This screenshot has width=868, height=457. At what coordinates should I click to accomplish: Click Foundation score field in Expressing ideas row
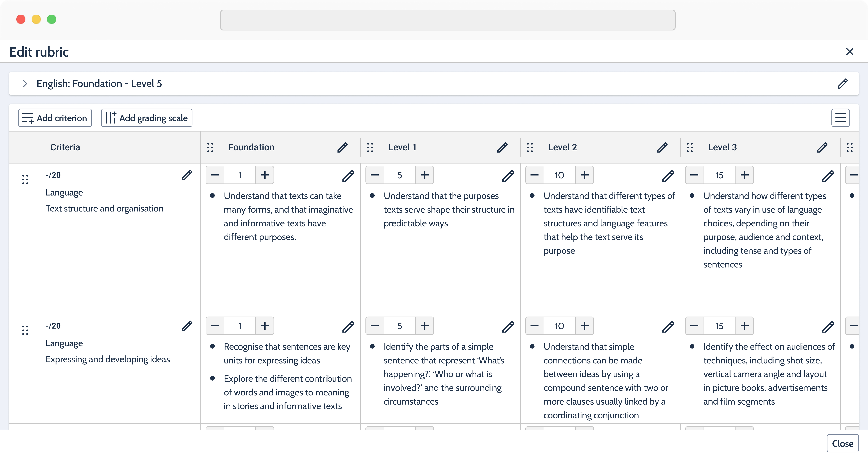point(240,326)
